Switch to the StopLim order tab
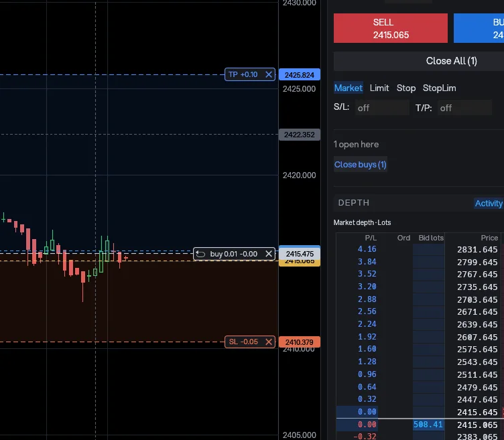Viewport: 504px width, 440px height. coord(440,88)
